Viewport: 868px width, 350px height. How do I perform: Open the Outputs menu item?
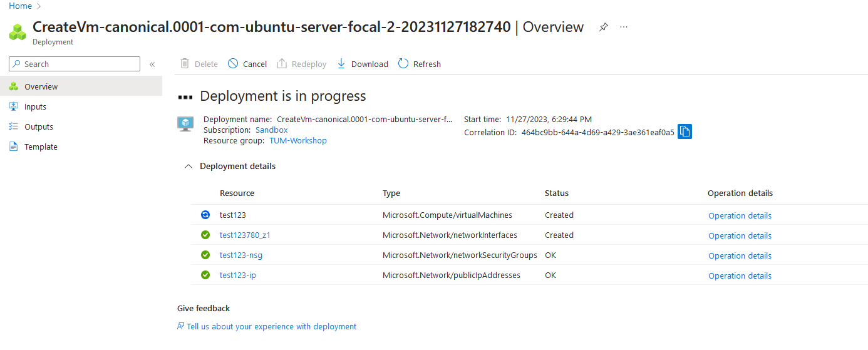point(81,126)
